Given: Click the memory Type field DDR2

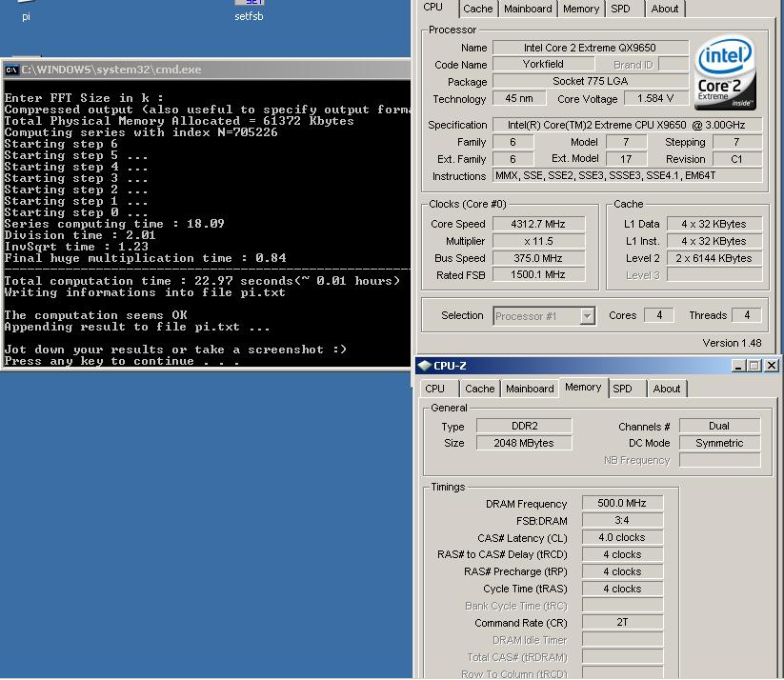Looking at the screenshot, I should pyautogui.click(x=524, y=426).
